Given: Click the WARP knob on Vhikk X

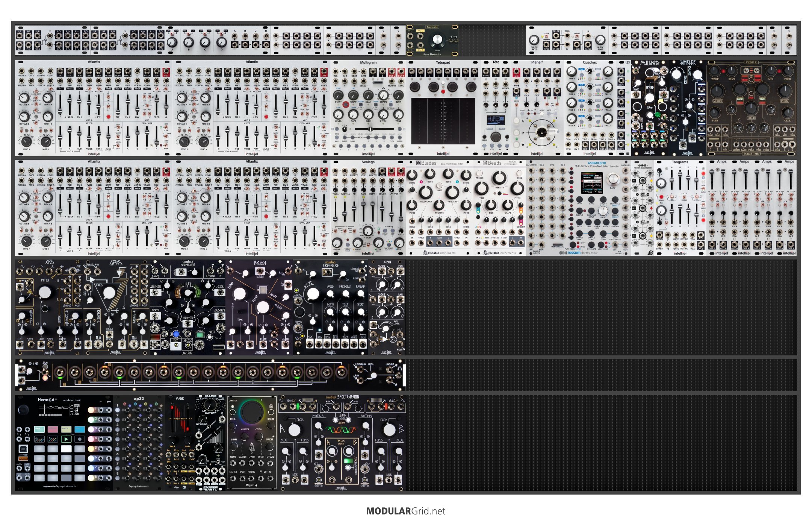Looking at the screenshot, I should 715,71.
